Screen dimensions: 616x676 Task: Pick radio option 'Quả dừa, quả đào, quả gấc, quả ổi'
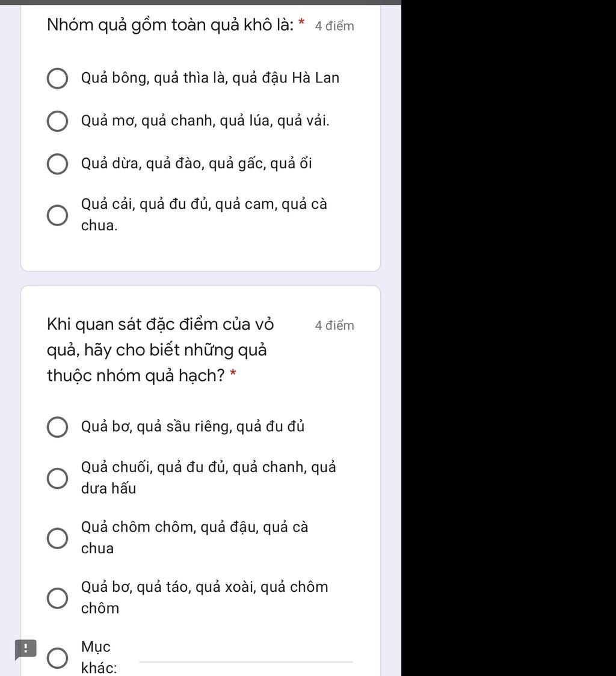(57, 164)
